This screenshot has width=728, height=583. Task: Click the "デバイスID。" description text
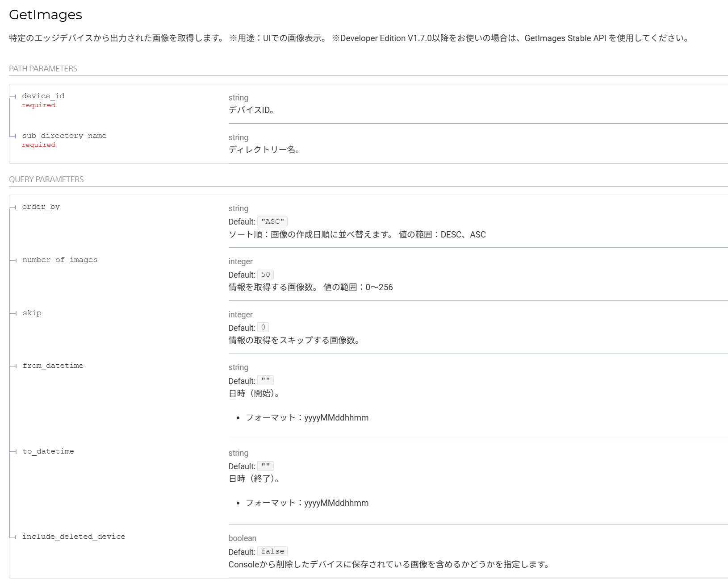click(x=251, y=110)
